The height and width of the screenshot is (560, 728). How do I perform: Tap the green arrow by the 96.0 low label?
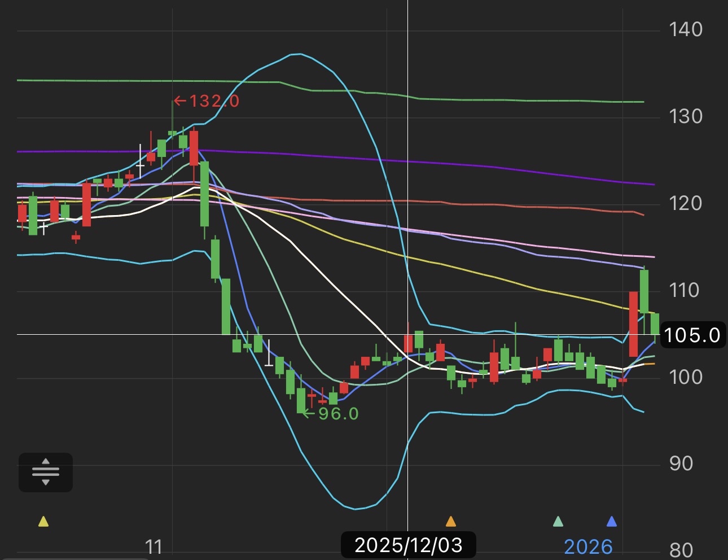click(309, 414)
